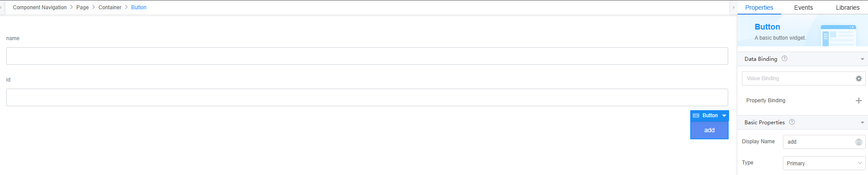Collapse the Basic Properties section
This screenshot has width=868, height=175.
point(862,123)
